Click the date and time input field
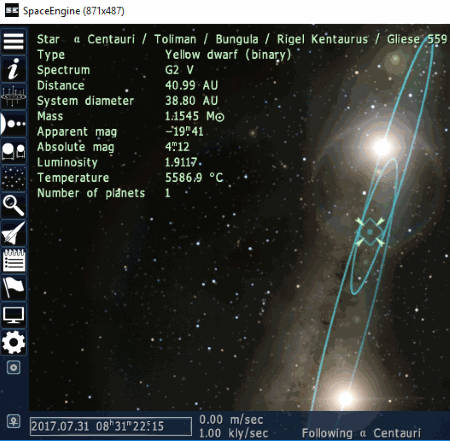 111,426
